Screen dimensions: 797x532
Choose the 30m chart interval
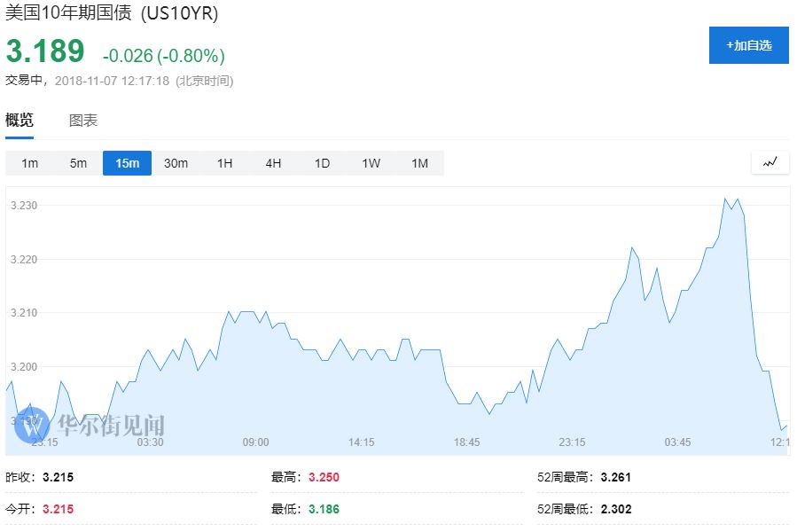click(x=176, y=163)
